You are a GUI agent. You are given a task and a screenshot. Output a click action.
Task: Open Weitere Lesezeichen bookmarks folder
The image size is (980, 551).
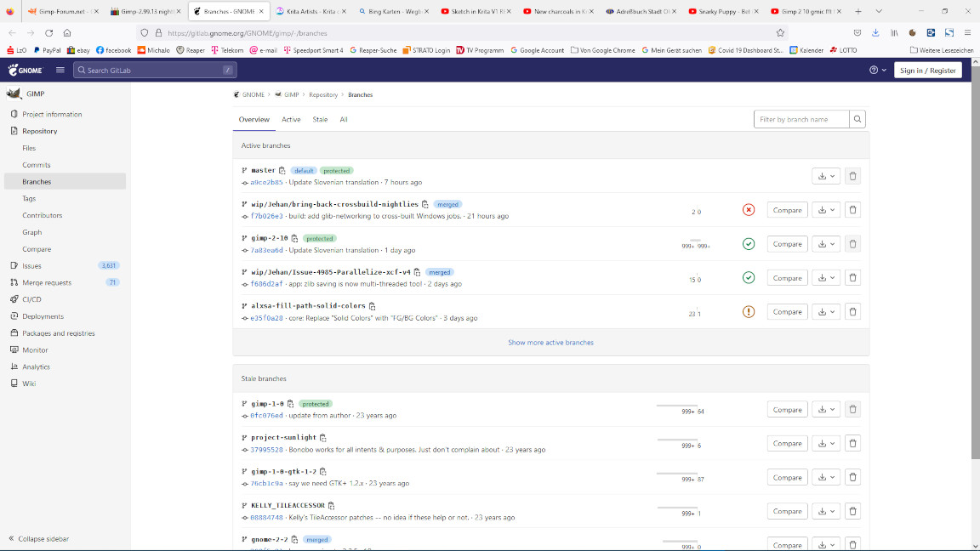point(942,50)
